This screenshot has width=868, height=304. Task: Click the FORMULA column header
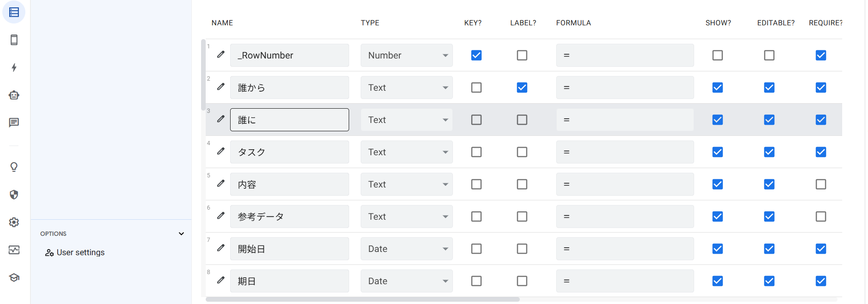pyautogui.click(x=573, y=23)
